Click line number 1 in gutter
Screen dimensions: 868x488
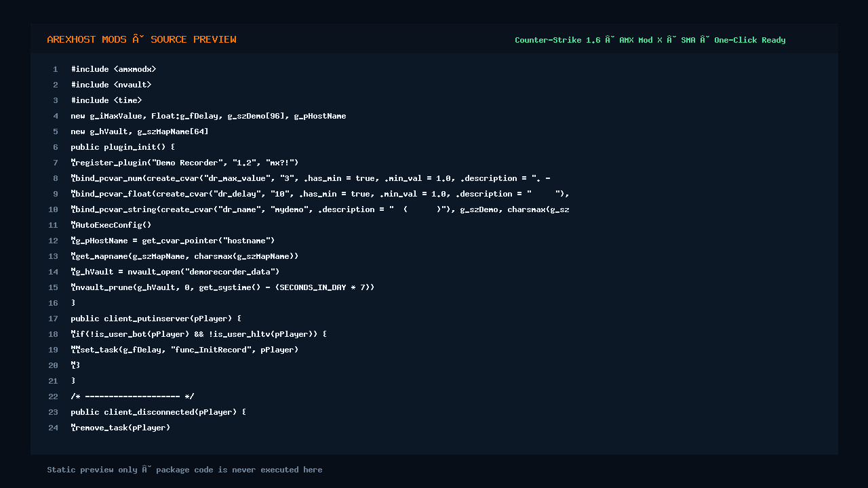[x=56, y=69]
